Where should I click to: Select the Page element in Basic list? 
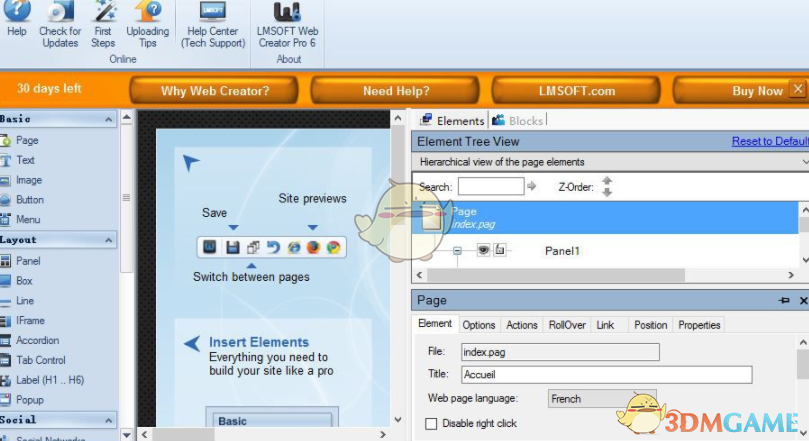[21, 140]
